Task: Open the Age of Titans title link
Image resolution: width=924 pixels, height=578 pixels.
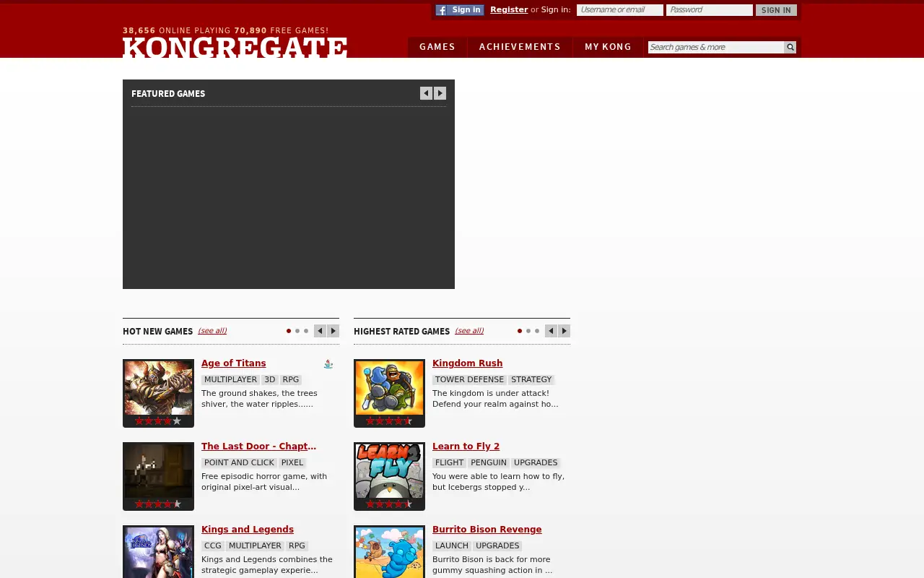Action: pos(234,363)
